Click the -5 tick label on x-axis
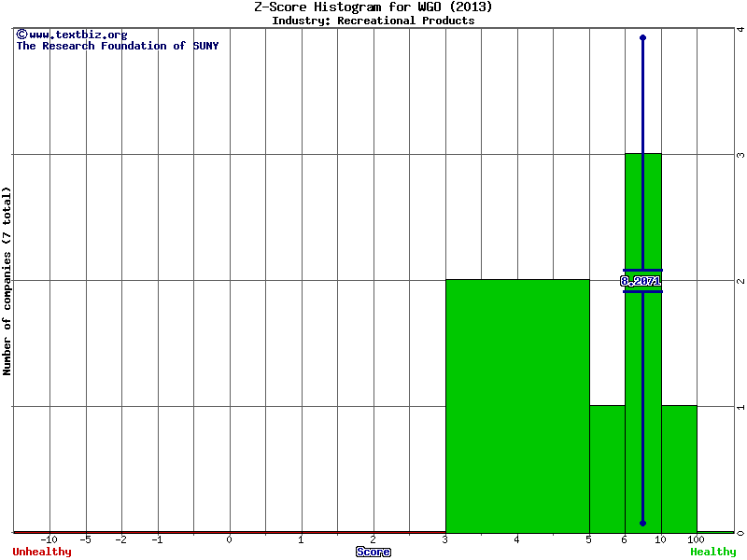747x560 pixels. (85, 539)
